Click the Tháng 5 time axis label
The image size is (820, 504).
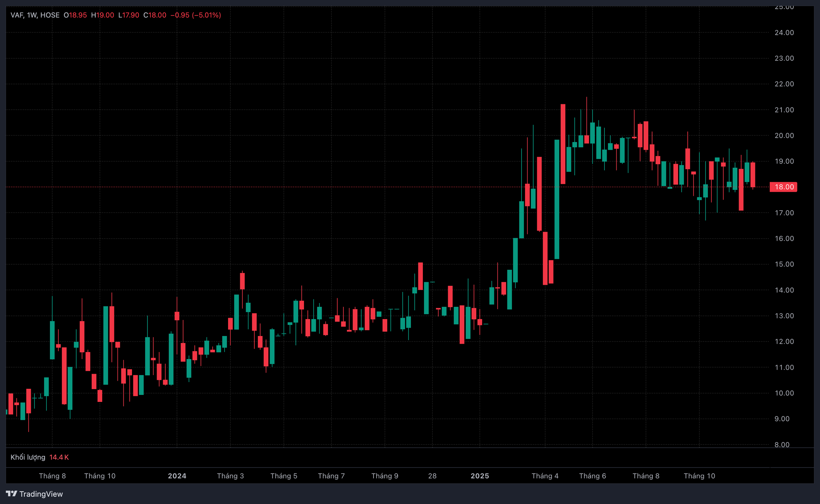[283, 476]
